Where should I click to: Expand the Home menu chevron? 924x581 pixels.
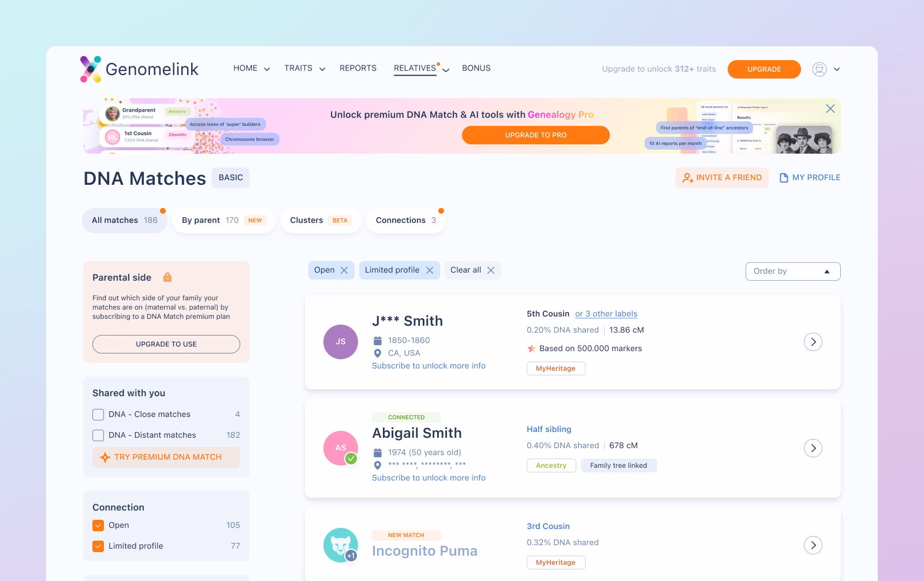[x=267, y=69]
